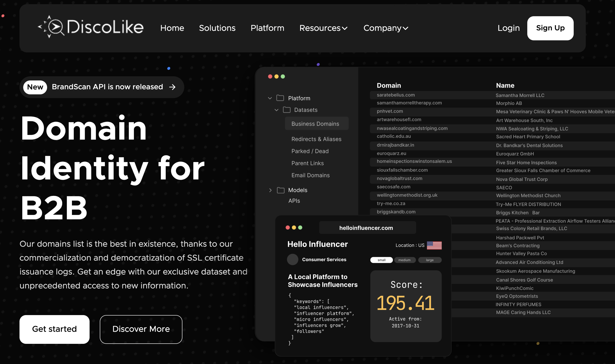Click the red dot in the helloinfluencer window
The width and height of the screenshot is (615, 364).
pyautogui.click(x=288, y=228)
